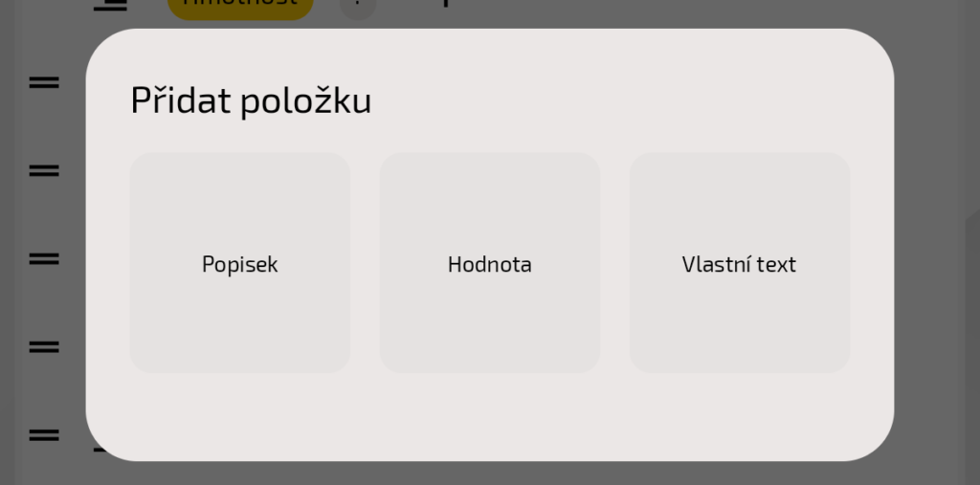Grab the first full drag handle left of dialog
This screenshot has height=485, width=980.
tap(44, 83)
